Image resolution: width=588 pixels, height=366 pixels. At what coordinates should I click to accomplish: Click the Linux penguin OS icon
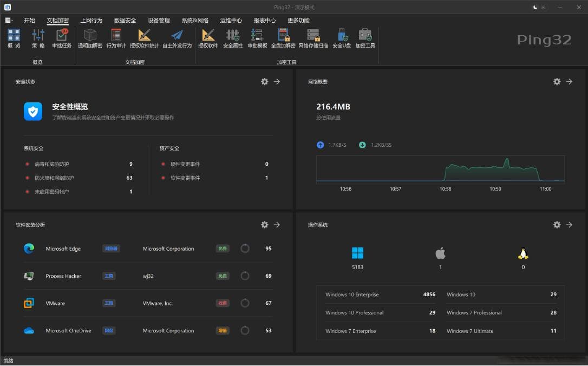pyautogui.click(x=523, y=253)
